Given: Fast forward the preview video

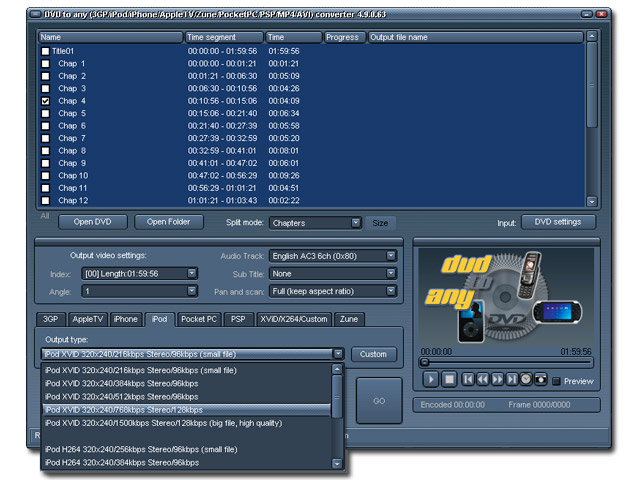Looking at the screenshot, I should pyautogui.click(x=497, y=379).
